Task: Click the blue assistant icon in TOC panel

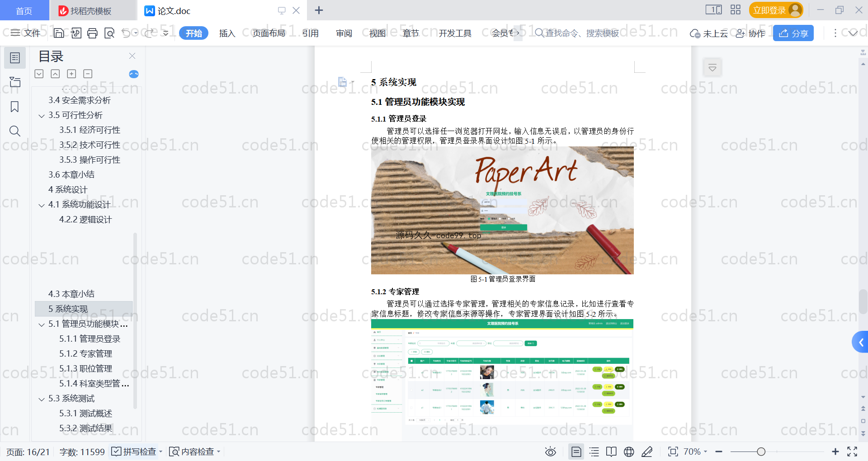Action: pos(134,74)
